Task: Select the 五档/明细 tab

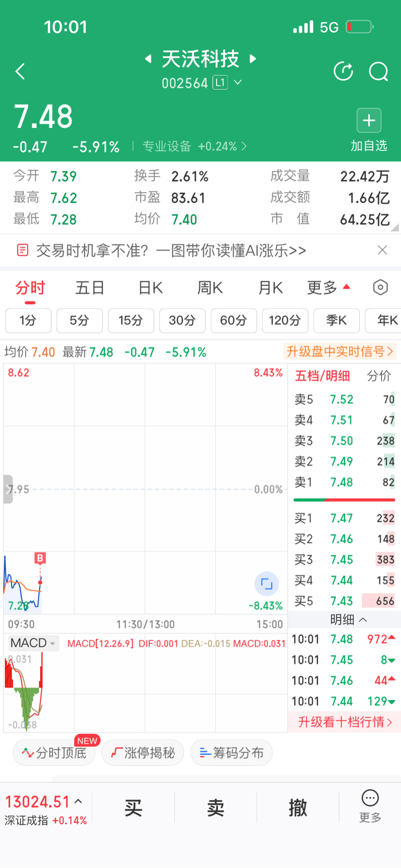Action: point(322,376)
